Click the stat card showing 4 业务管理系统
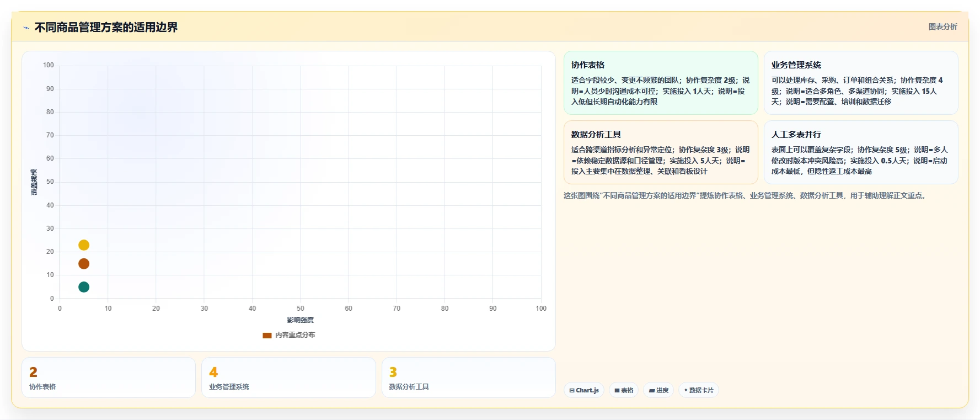The image size is (980, 420). [288, 378]
